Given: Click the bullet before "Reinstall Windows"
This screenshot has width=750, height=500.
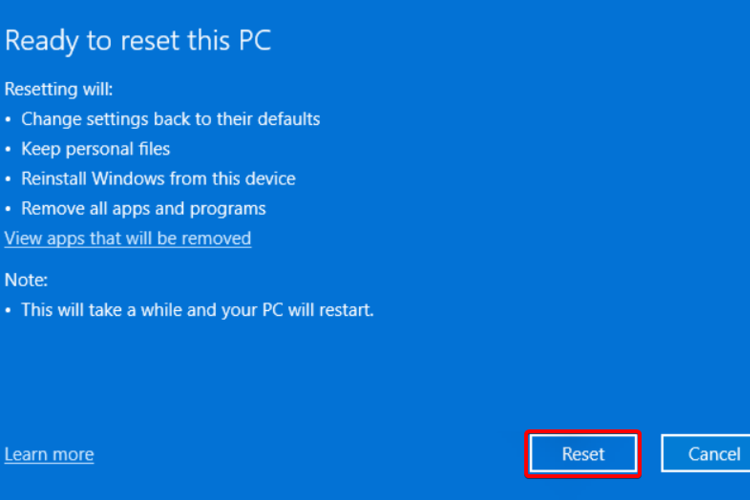Looking at the screenshot, I should click(9, 180).
